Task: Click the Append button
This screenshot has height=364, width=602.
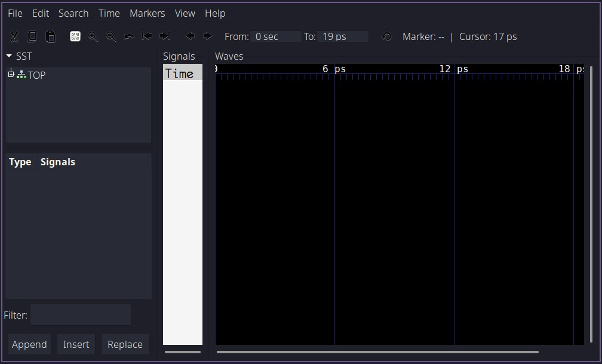Action: click(x=30, y=344)
